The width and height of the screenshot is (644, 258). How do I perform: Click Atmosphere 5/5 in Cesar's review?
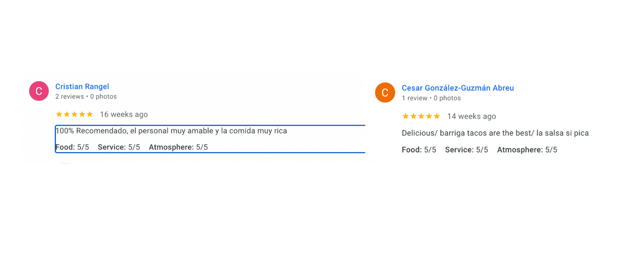pos(527,150)
